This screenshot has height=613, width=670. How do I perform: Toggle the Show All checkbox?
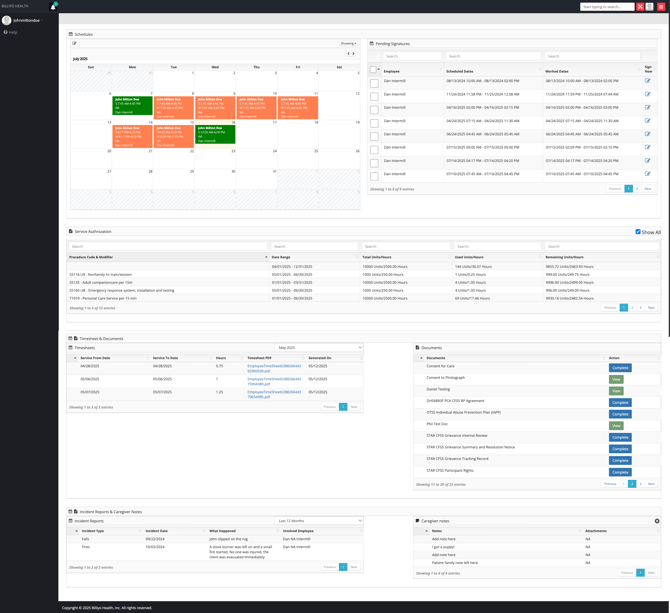pos(638,232)
